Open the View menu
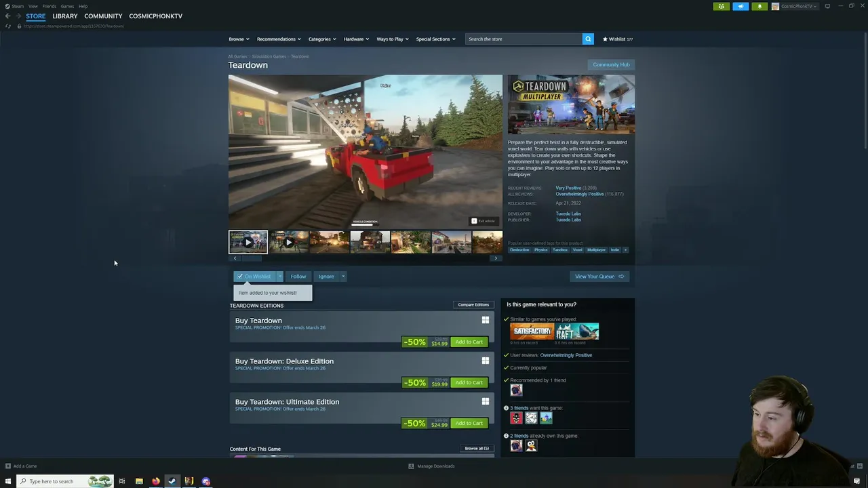 tap(33, 6)
